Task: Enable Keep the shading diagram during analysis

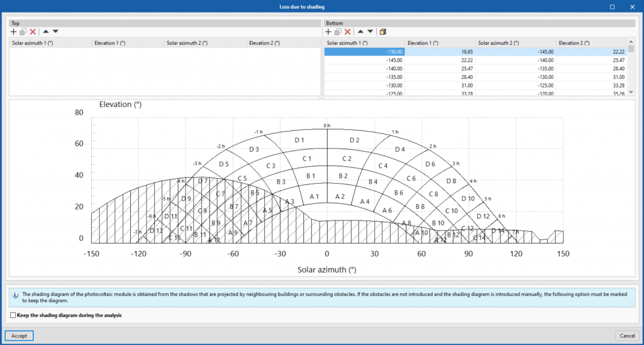Action: [x=14, y=315]
